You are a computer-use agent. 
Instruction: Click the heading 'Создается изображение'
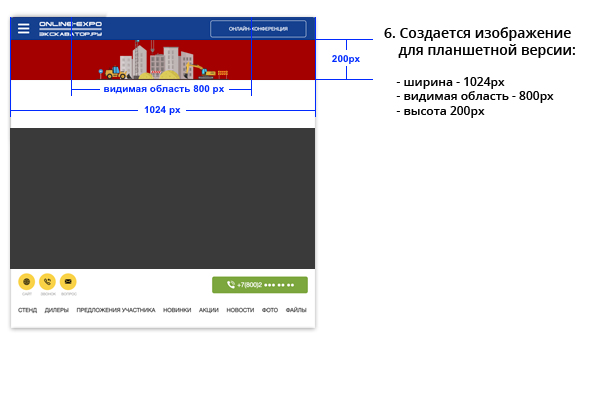click(x=485, y=33)
